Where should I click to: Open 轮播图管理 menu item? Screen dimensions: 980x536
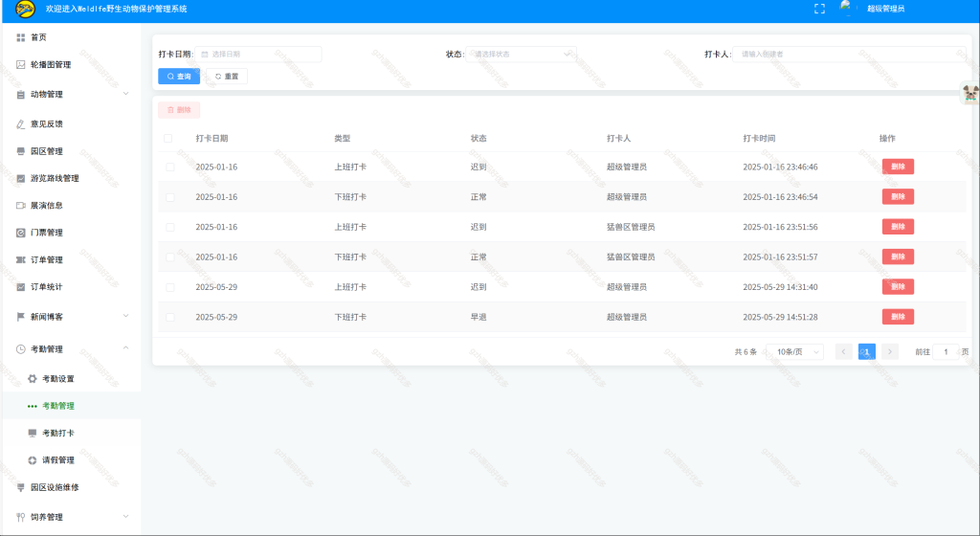71,64
